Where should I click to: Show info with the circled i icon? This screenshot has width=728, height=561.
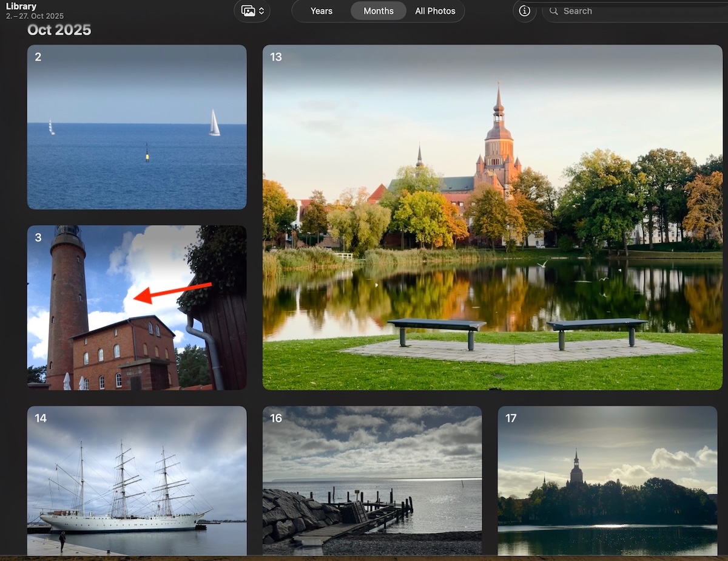point(525,11)
